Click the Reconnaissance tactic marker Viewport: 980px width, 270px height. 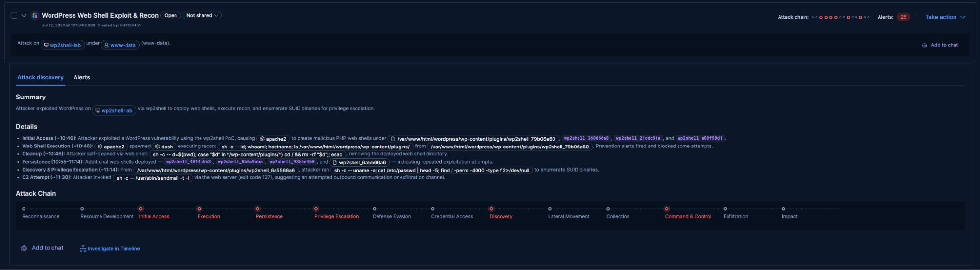(24, 209)
